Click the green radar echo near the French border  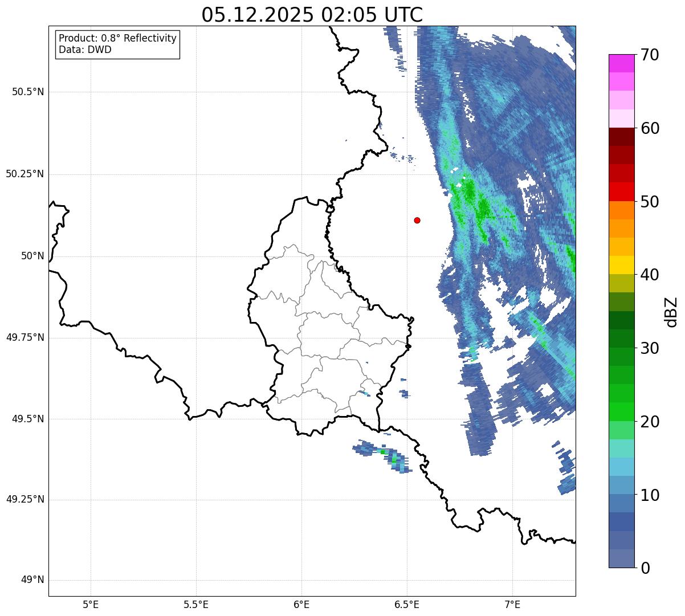point(382,455)
